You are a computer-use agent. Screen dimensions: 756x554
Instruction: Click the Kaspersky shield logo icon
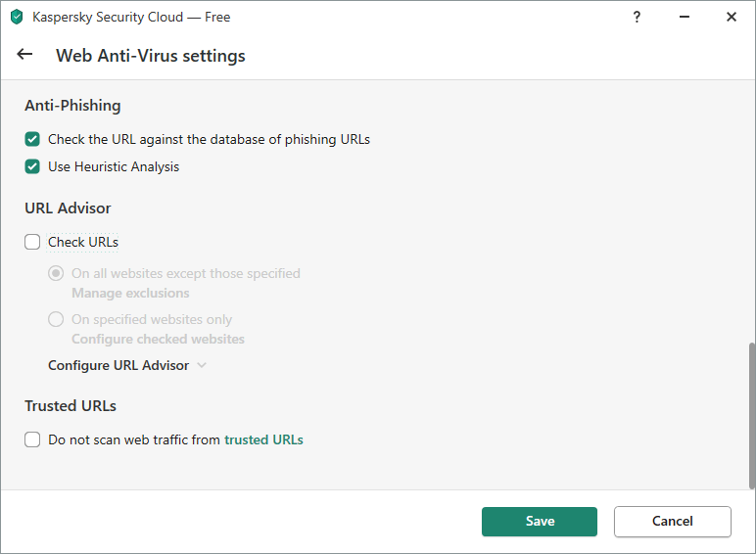pos(17,17)
